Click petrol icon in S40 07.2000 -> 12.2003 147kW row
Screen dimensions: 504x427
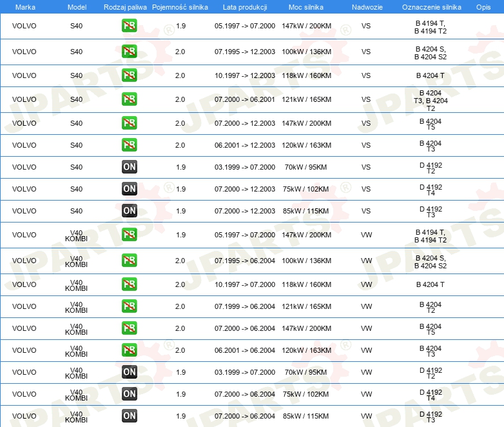point(129,123)
